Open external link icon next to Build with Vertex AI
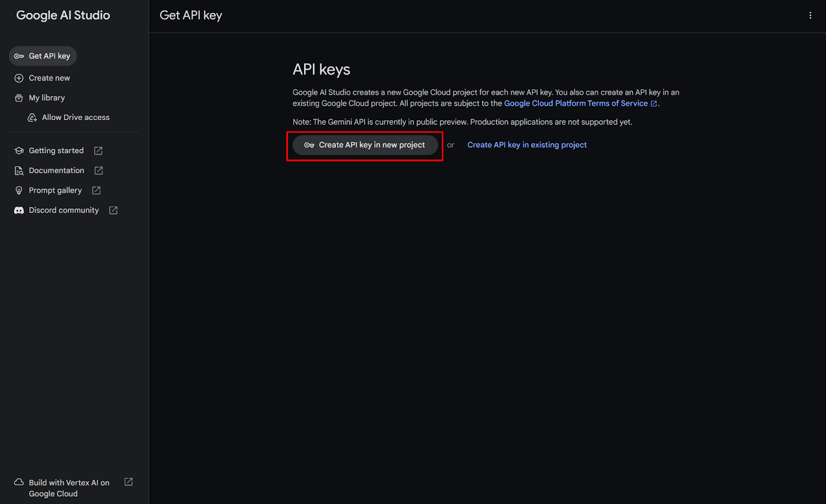Screen dimensions: 826x504 (129, 482)
